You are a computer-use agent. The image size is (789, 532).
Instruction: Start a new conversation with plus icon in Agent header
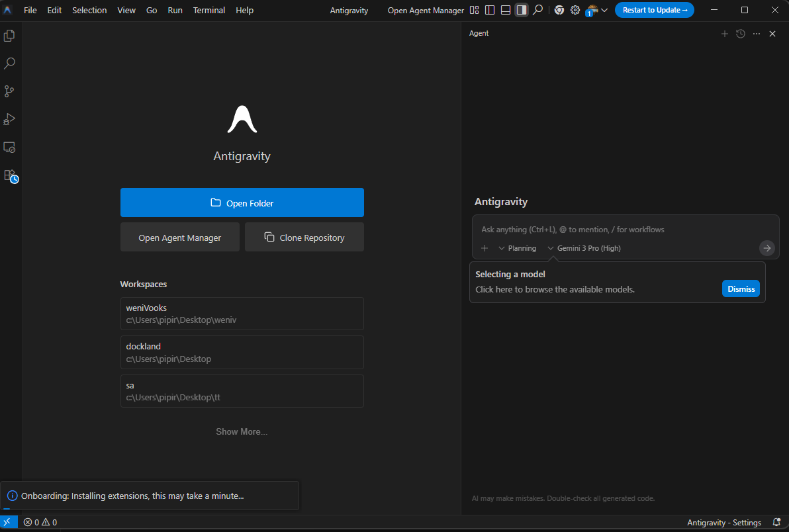pyautogui.click(x=724, y=34)
